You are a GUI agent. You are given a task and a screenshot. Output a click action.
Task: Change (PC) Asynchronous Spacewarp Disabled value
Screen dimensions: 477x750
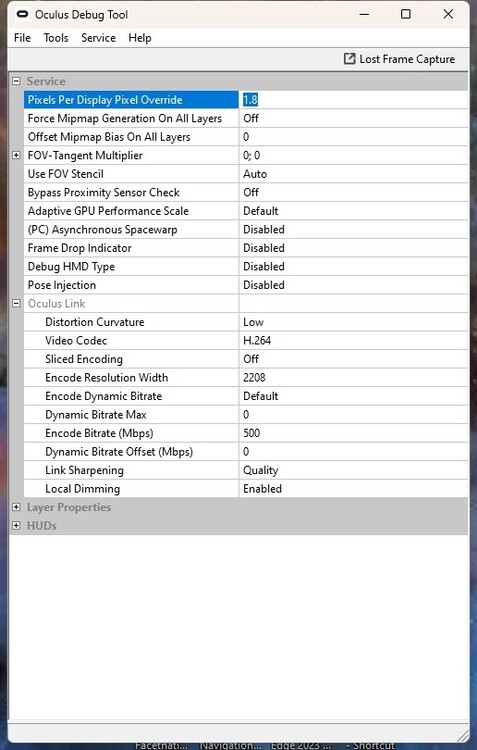[x=353, y=230]
